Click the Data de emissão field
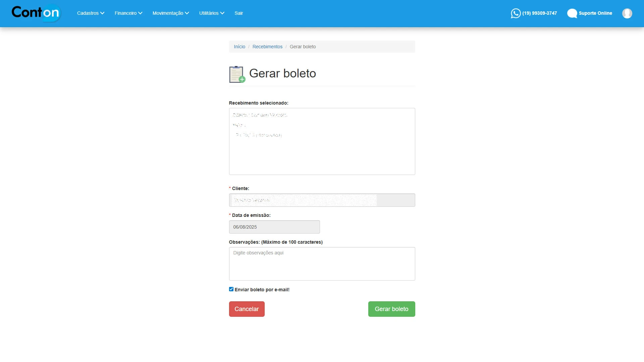 (x=274, y=227)
